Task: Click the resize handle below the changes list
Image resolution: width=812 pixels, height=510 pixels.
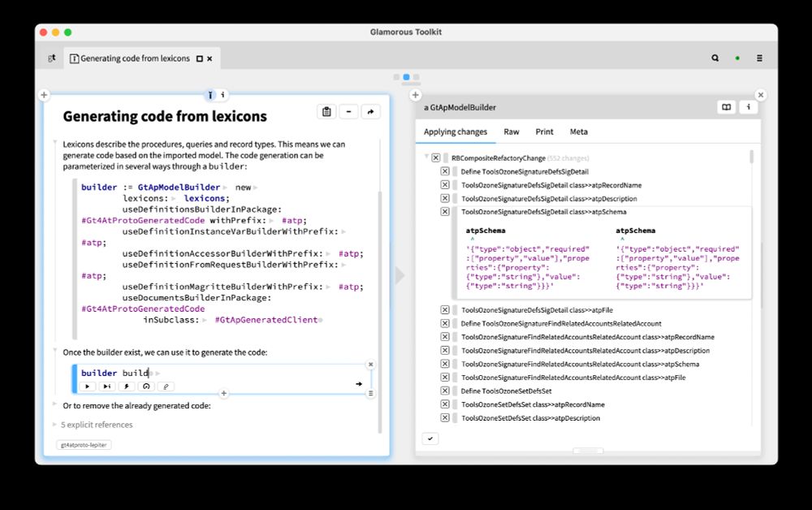Action: (x=588, y=451)
